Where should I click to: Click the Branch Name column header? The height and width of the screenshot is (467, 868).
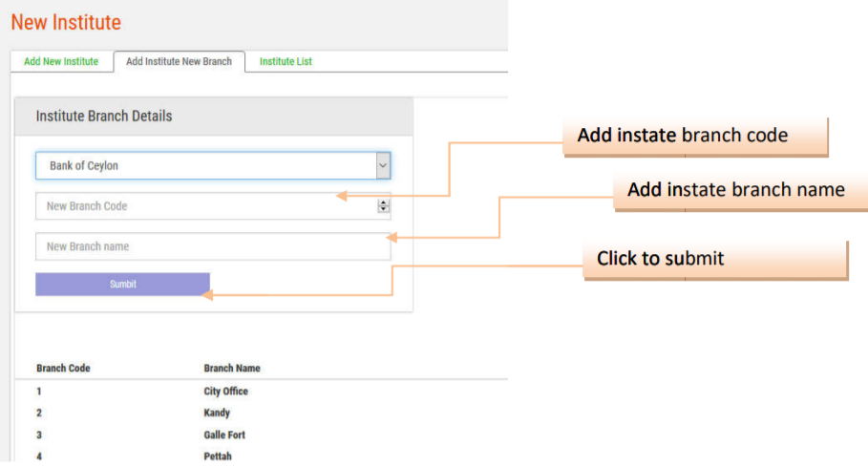232,369
